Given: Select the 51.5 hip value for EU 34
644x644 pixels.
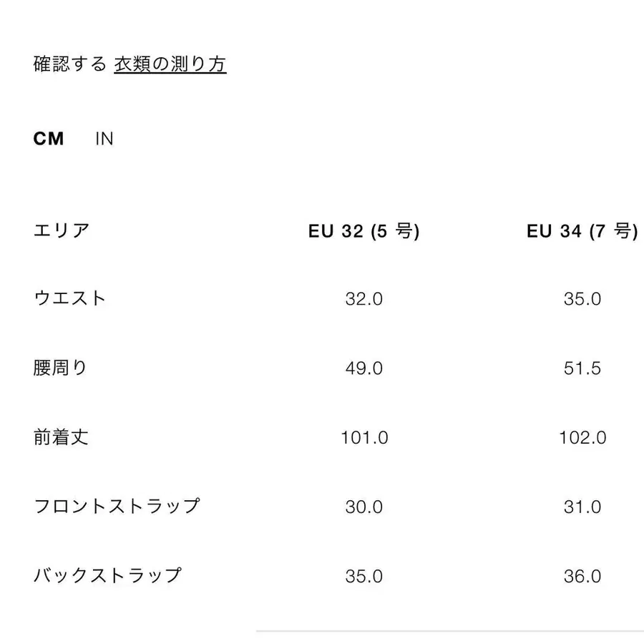Looking at the screenshot, I should tap(581, 369).
